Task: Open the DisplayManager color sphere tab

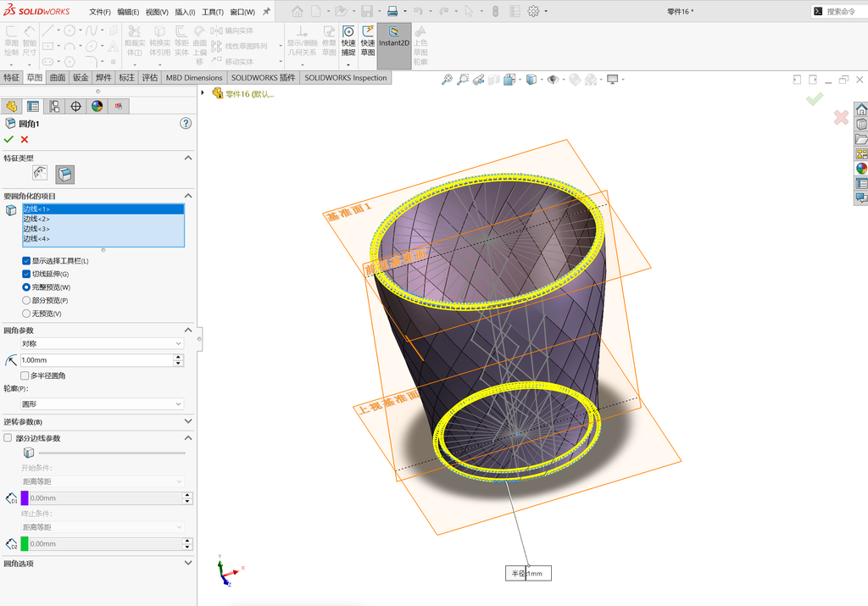Action: 97,106
